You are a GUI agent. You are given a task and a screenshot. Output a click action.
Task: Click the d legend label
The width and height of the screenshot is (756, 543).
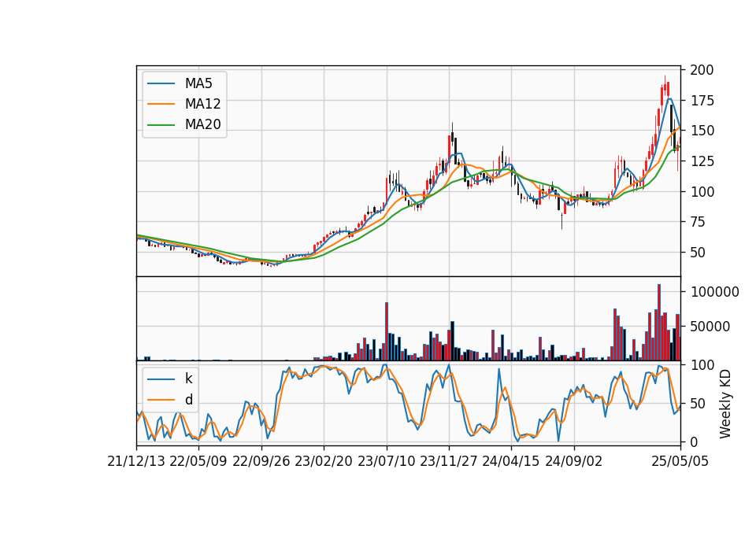(x=188, y=400)
